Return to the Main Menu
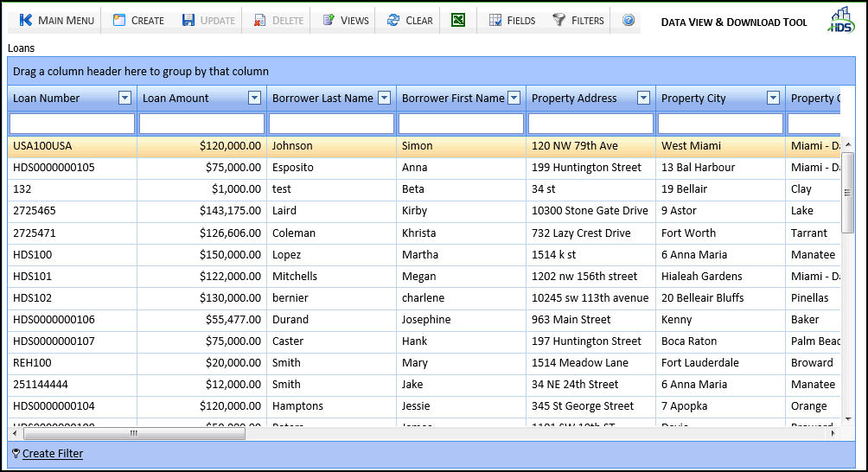The width and height of the screenshot is (868, 472). click(56, 21)
